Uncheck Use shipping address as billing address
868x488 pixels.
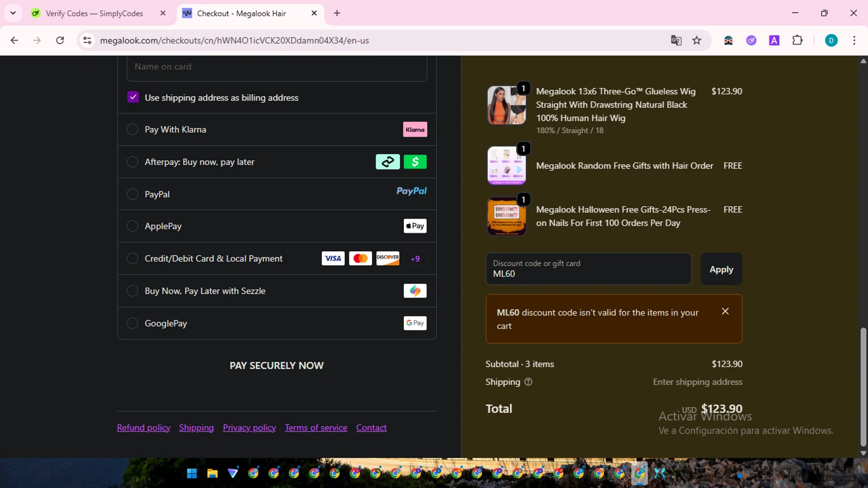(133, 97)
